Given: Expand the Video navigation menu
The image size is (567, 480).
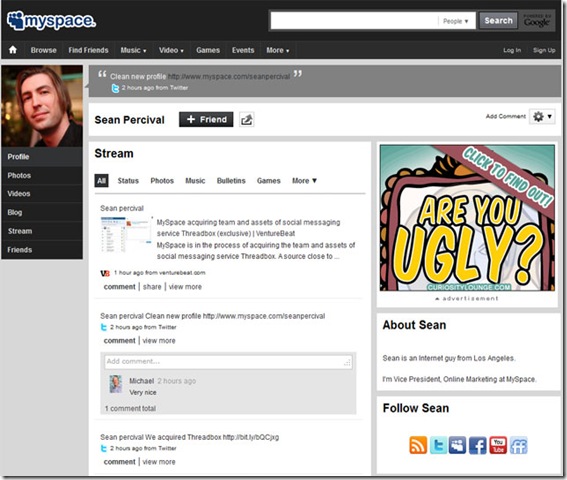Looking at the screenshot, I should click(171, 50).
